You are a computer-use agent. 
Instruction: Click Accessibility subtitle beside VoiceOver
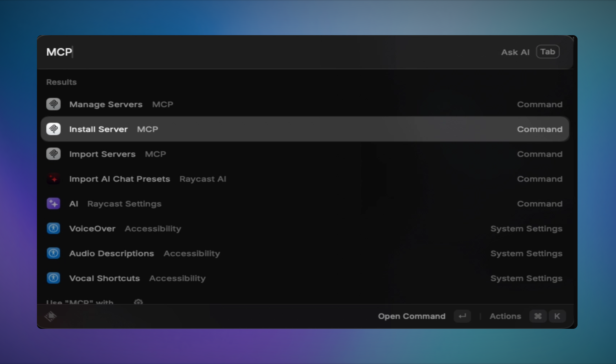click(153, 229)
